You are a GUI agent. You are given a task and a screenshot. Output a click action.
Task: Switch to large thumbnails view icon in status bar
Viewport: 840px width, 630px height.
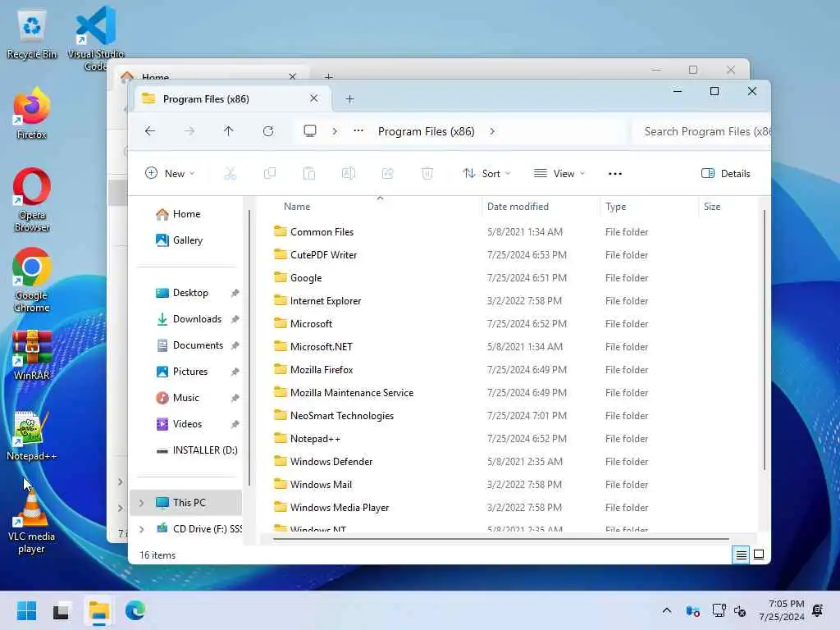(759, 555)
